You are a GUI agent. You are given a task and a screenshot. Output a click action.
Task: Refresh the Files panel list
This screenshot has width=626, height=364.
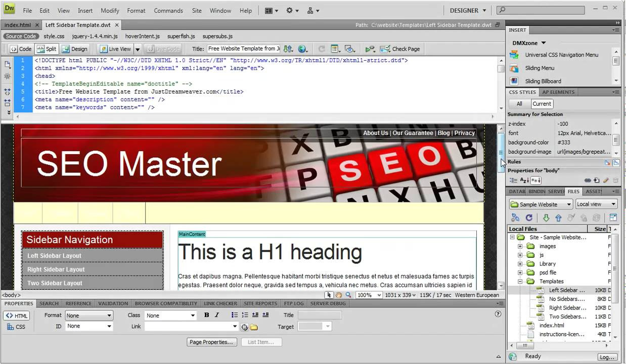(529, 218)
